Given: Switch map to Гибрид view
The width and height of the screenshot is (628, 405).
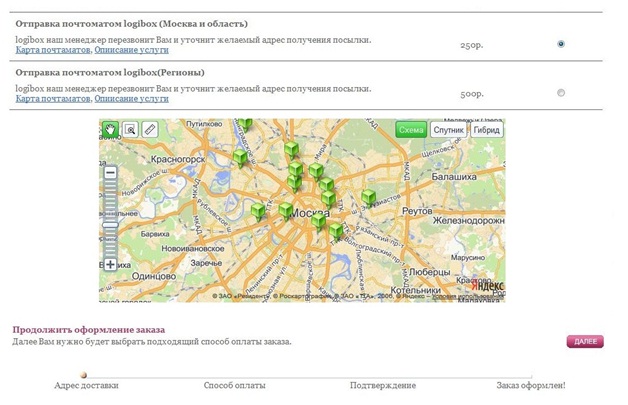Looking at the screenshot, I should 486,130.
